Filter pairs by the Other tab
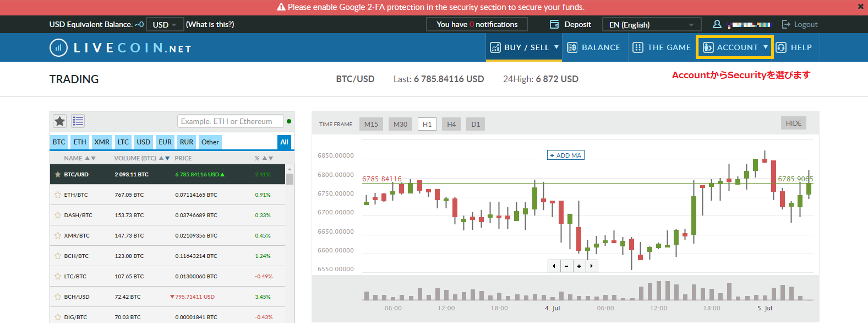 [x=210, y=142]
